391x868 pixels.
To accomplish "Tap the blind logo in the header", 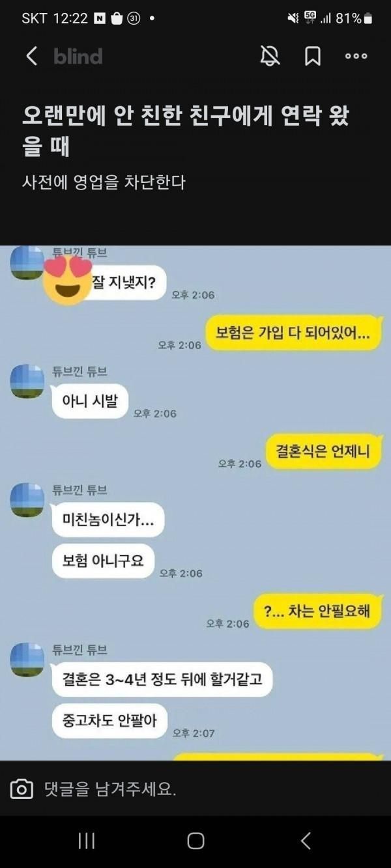I will [x=78, y=57].
